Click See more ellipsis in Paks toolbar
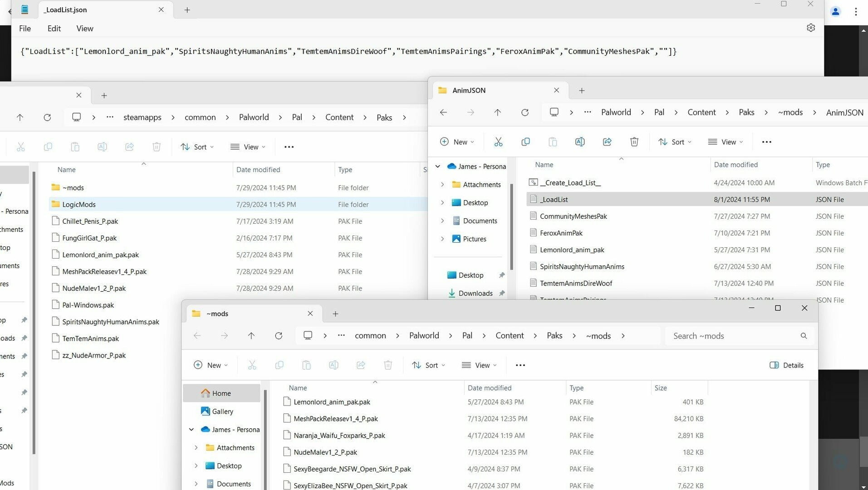 289,147
